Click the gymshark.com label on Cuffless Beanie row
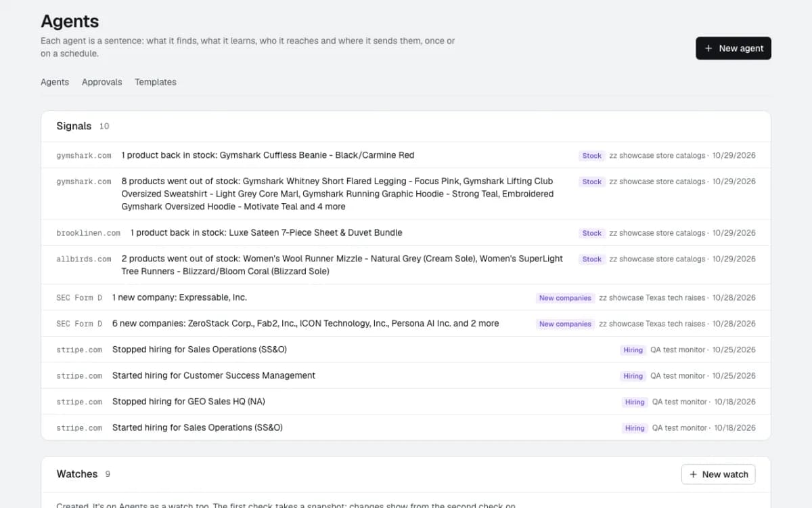812x508 pixels. click(x=84, y=156)
